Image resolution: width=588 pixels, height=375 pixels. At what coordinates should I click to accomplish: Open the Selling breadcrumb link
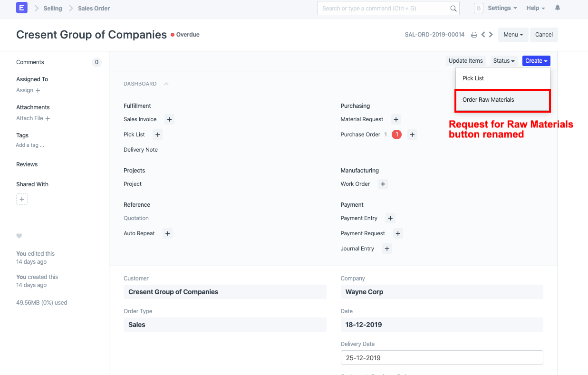coord(53,8)
